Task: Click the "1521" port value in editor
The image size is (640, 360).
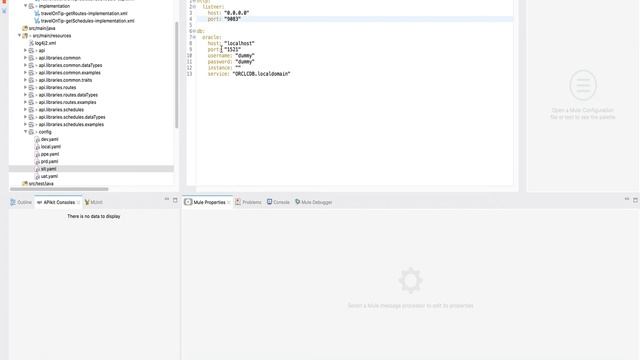Action: pos(232,49)
